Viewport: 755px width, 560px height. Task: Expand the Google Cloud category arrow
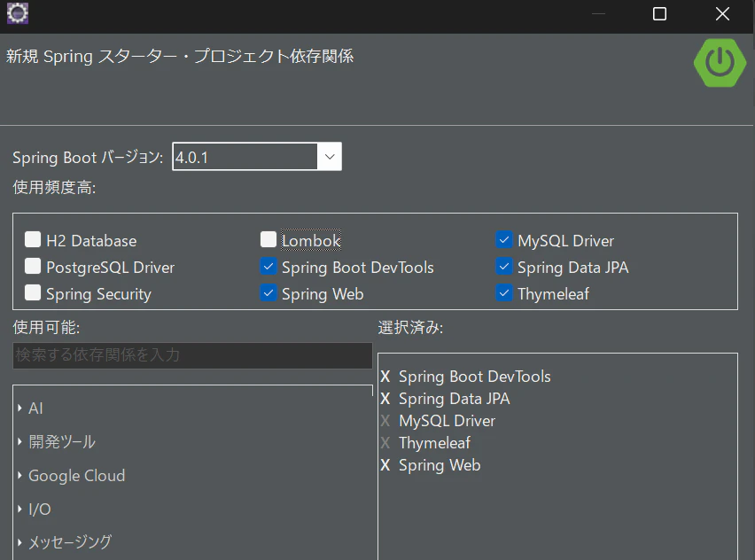[19, 475]
